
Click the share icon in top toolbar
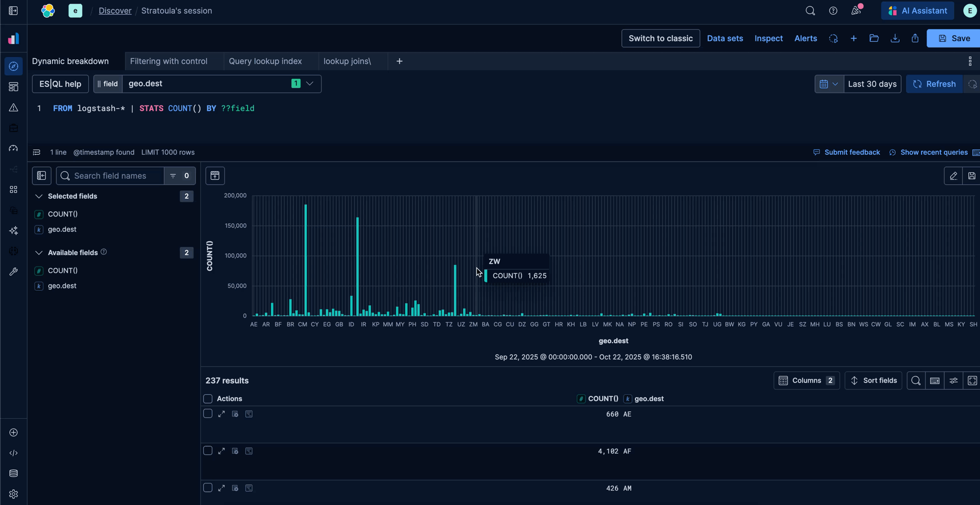coord(915,38)
